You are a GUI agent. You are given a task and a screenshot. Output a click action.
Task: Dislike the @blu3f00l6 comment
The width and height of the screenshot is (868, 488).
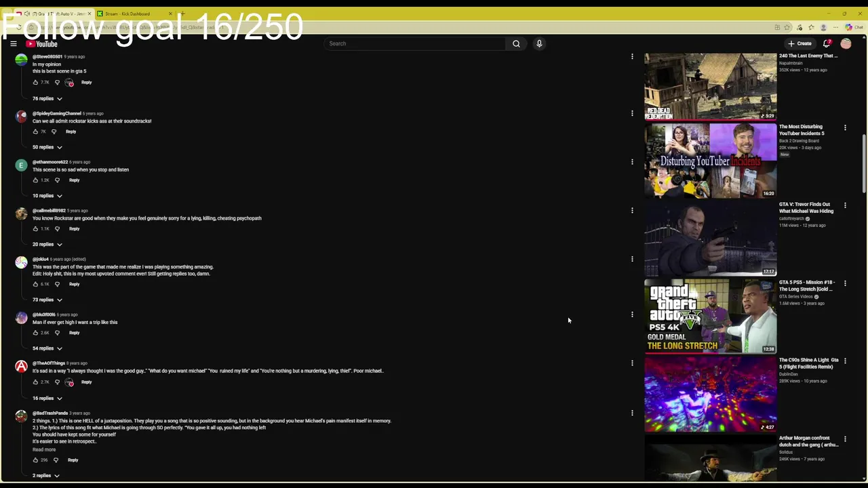pyautogui.click(x=57, y=333)
